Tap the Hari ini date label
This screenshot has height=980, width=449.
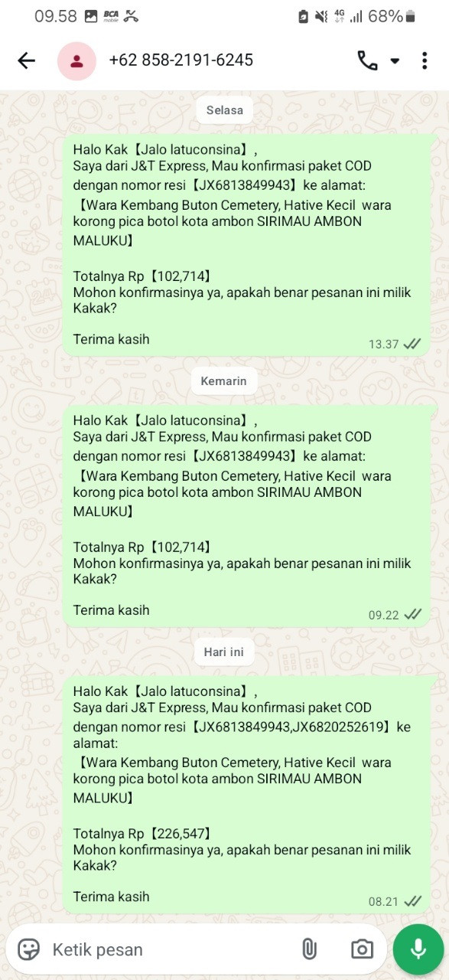pos(223,652)
